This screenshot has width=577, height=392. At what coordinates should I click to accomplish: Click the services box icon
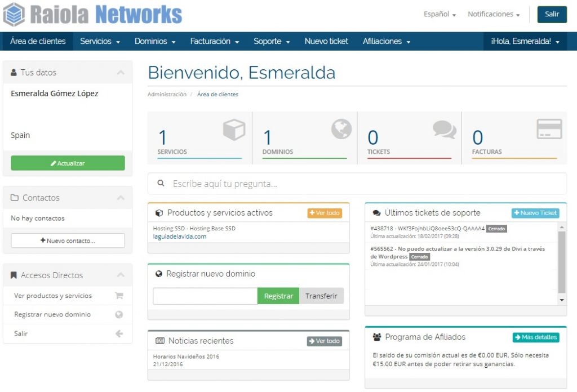(x=234, y=130)
